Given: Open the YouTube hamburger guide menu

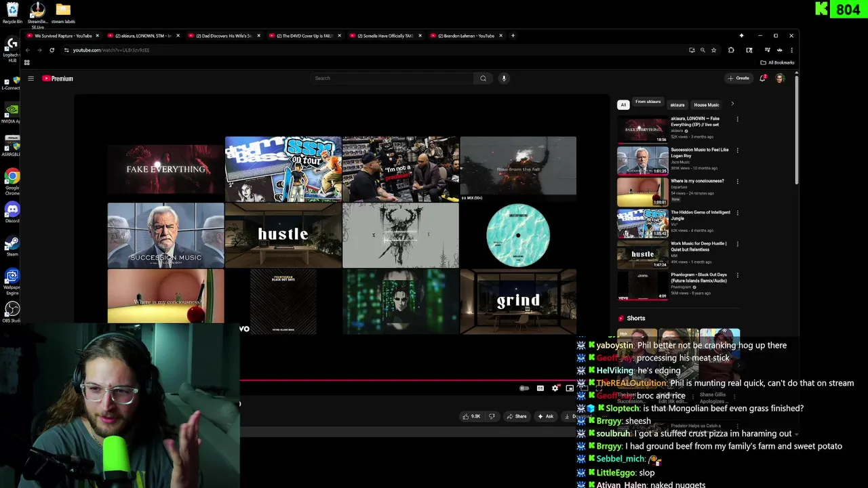Looking at the screenshot, I should [31, 79].
